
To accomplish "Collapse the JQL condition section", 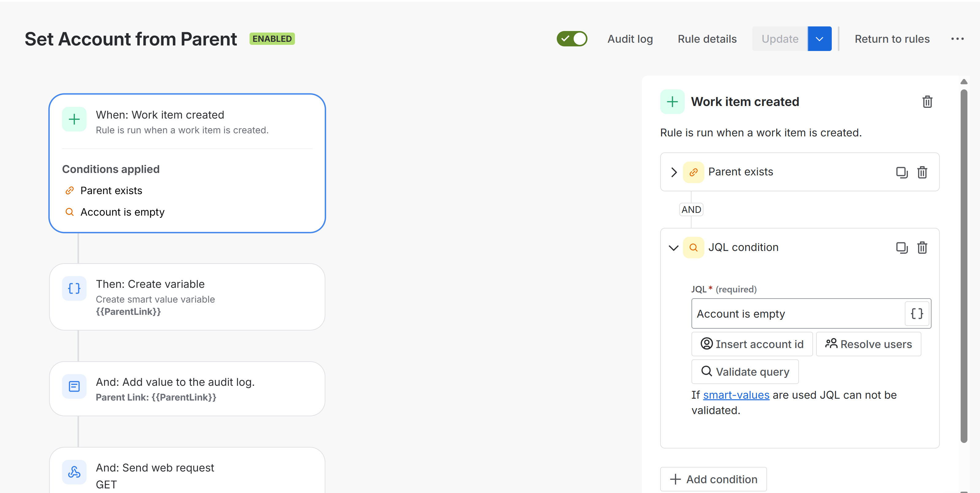I will (674, 248).
